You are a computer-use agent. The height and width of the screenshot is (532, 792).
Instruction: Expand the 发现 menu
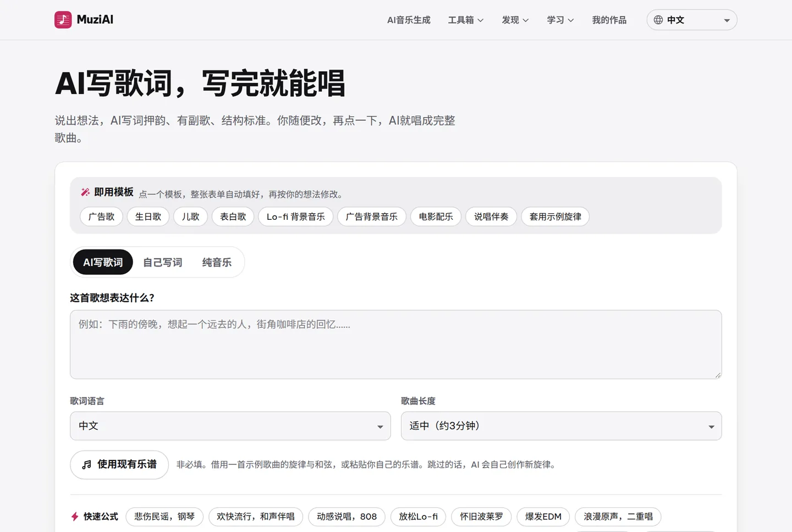tap(515, 20)
